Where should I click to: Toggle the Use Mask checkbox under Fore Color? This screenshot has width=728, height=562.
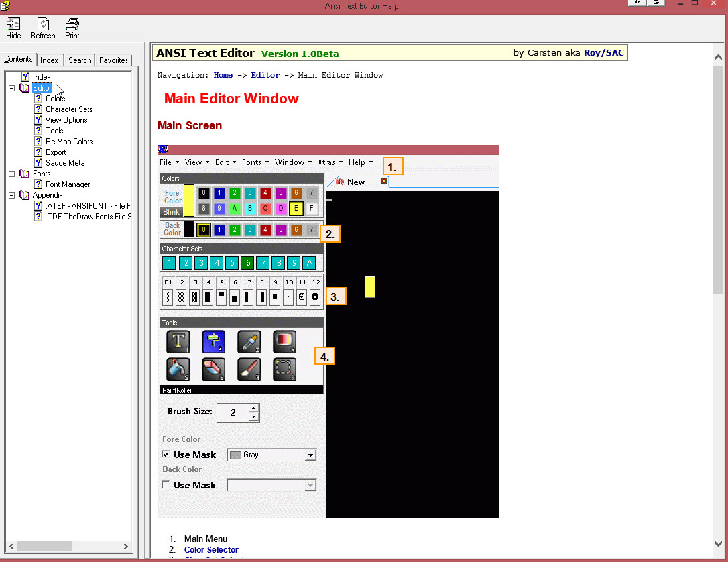click(x=166, y=454)
